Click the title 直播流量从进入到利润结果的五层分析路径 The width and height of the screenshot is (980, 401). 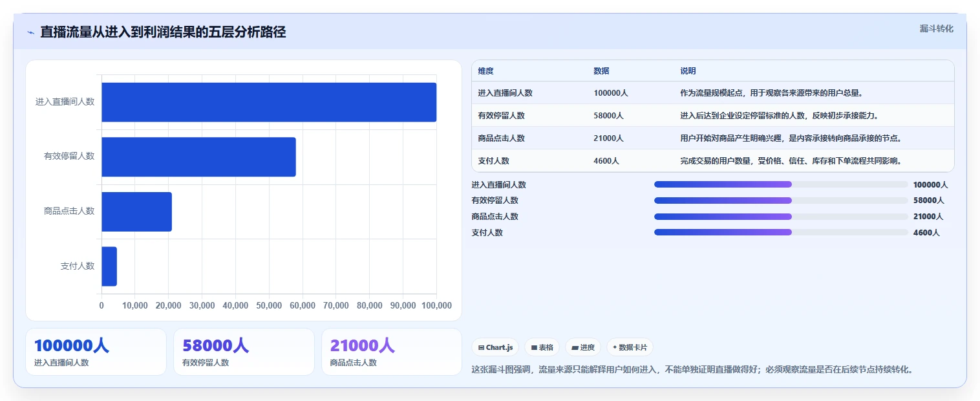click(163, 32)
